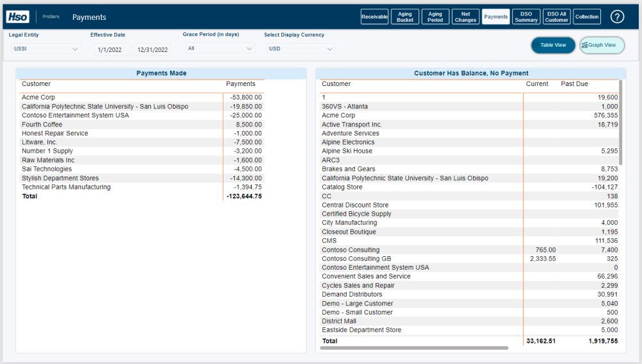Select Alpine Electronics row

tap(469, 142)
